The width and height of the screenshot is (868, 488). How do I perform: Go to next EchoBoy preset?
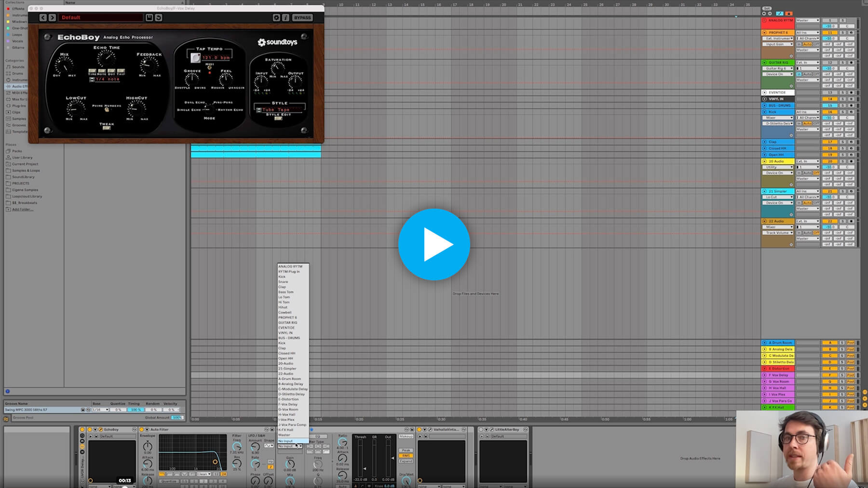click(x=52, y=17)
